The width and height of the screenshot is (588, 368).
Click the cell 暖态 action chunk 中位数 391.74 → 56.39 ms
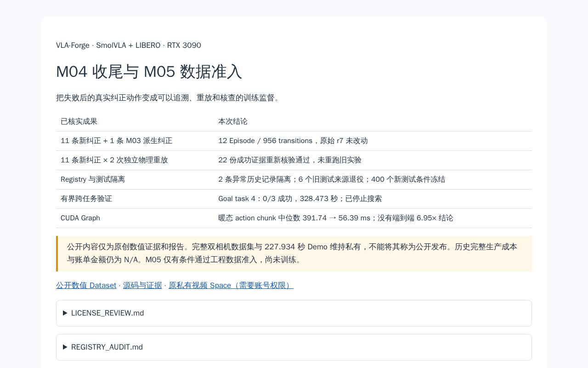(x=373, y=218)
